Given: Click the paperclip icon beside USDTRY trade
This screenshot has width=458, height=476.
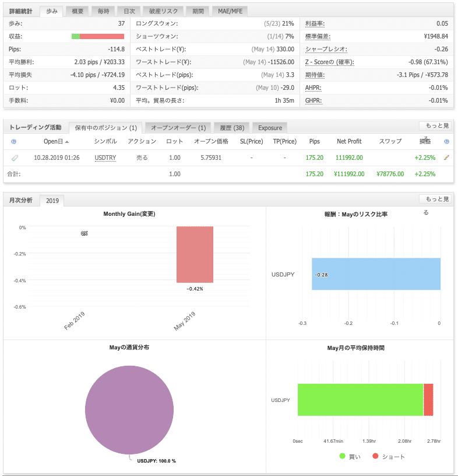Looking at the screenshot, I should coord(15,158).
